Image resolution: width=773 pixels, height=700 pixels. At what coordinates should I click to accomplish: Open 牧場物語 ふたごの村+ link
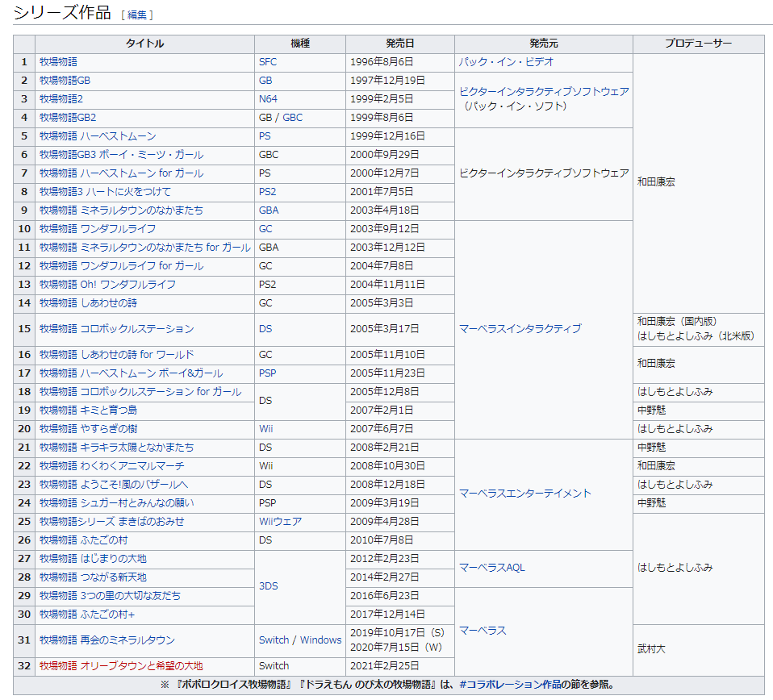[x=87, y=615]
